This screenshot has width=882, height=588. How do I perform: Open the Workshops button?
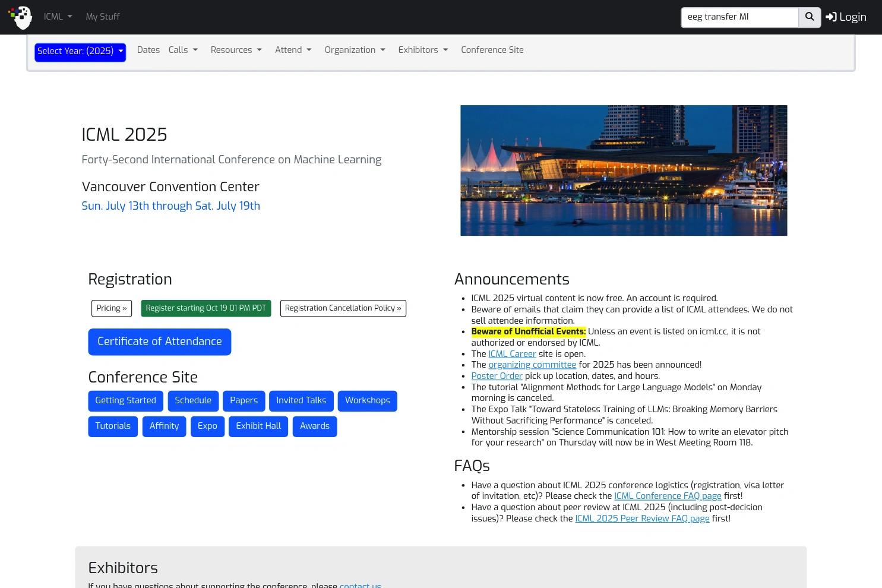[368, 401]
